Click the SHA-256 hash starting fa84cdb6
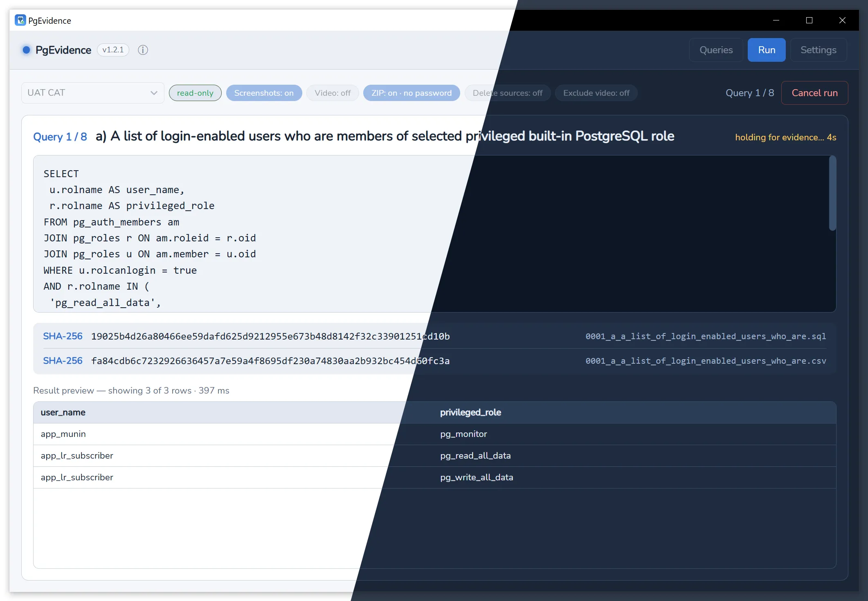The height and width of the screenshot is (601, 868). 270,361
